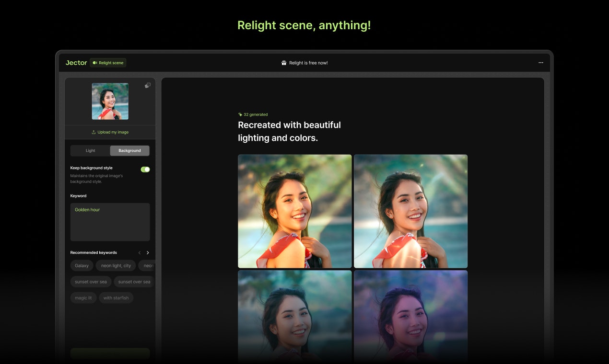This screenshot has height=364, width=609.
Task: Open the teal-toned generated portrait
Action: pos(295,316)
